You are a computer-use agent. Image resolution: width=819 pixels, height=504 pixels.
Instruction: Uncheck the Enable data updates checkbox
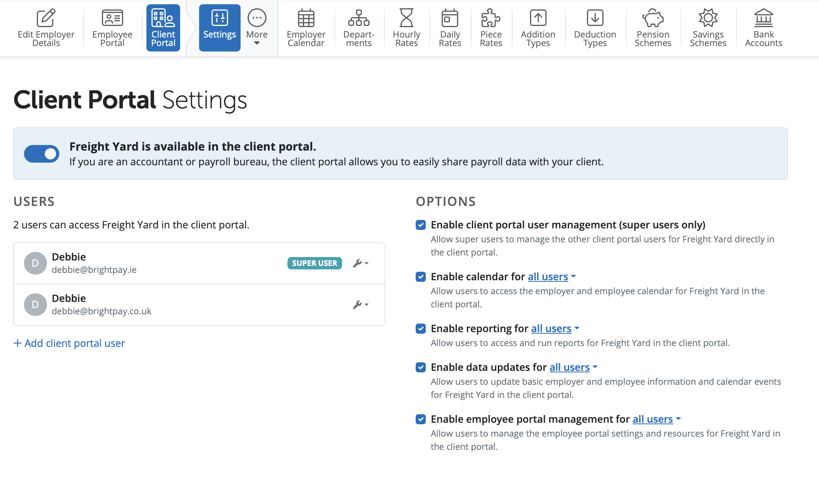421,367
